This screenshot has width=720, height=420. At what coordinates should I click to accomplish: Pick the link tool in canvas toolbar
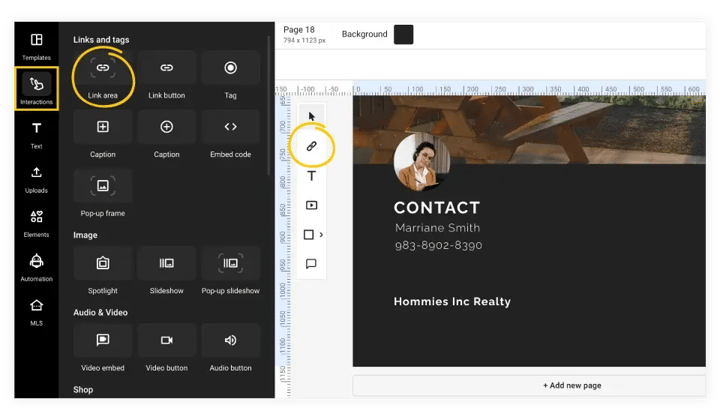311,146
